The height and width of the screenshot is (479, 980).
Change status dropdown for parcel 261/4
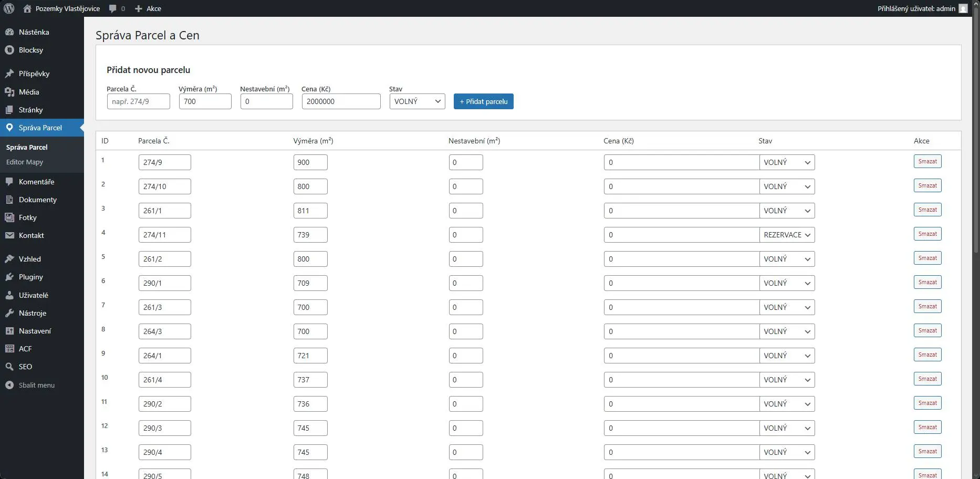787,380
